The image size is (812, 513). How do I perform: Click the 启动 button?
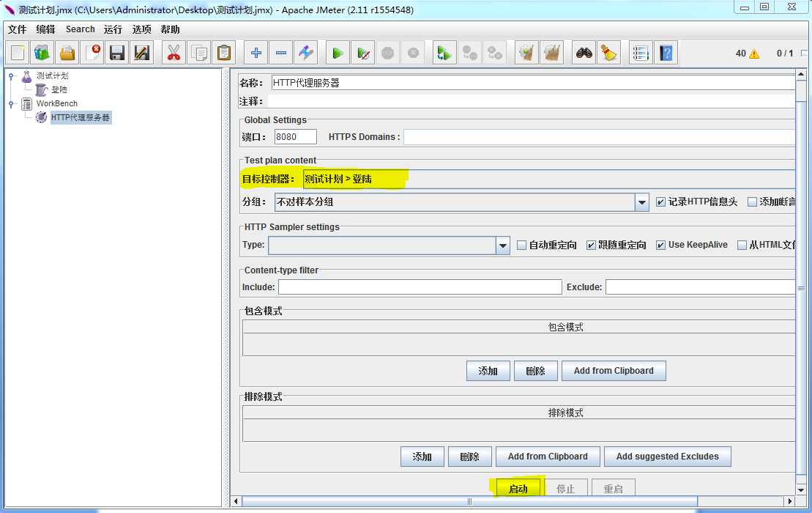pyautogui.click(x=518, y=489)
